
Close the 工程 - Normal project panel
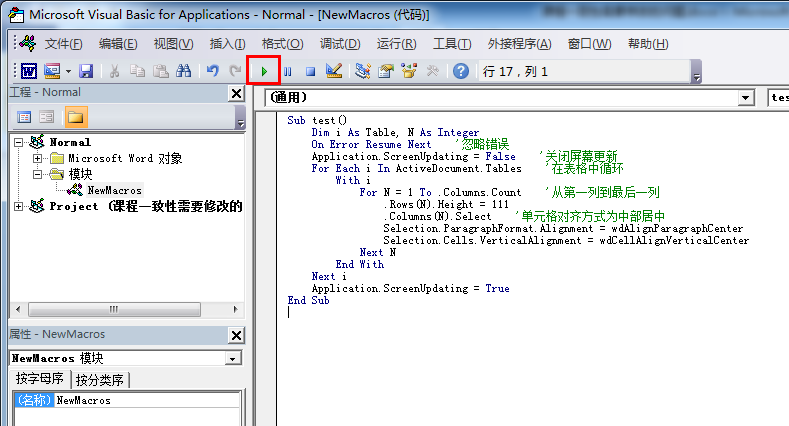point(236,93)
